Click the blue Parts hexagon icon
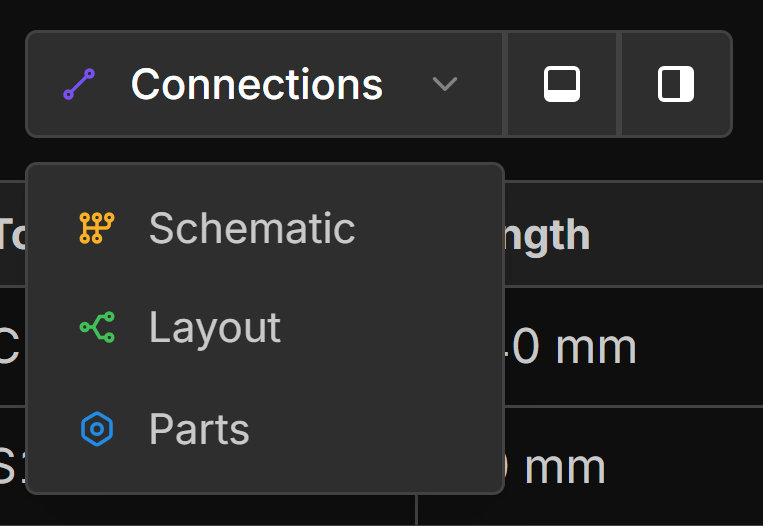The width and height of the screenshot is (763, 526). tap(97, 429)
